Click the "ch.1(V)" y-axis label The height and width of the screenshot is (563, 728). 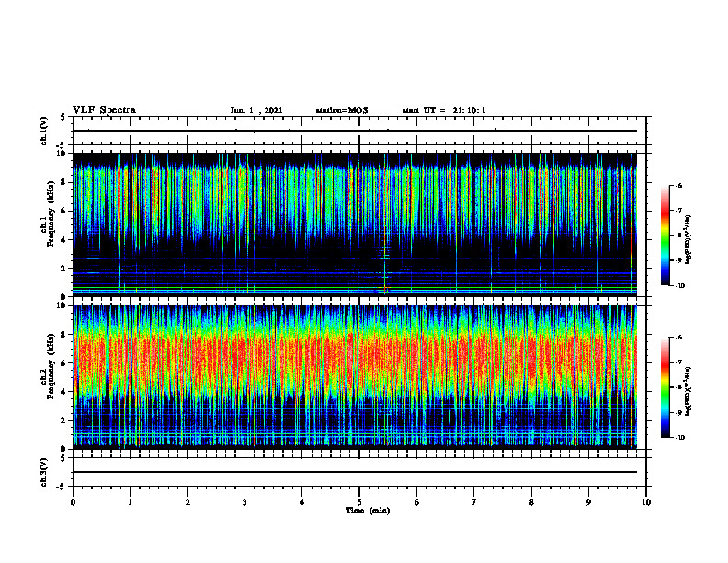point(43,131)
